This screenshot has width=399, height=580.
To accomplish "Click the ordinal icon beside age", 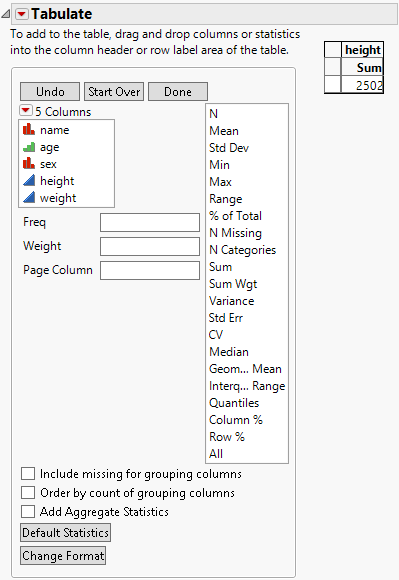I will [x=29, y=147].
